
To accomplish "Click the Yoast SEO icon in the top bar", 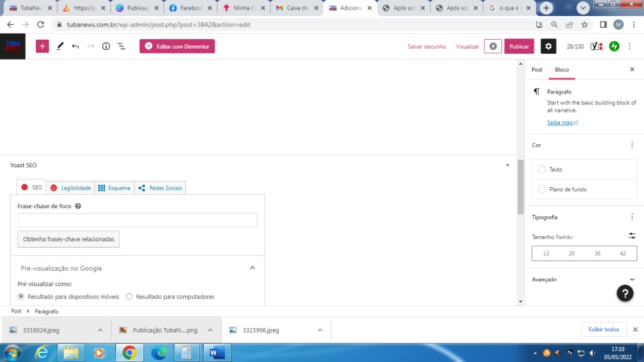I will click(597, 46).
